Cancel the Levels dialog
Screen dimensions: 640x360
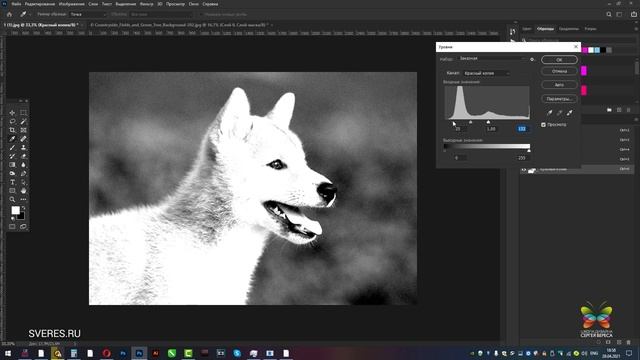coord(559,71)
